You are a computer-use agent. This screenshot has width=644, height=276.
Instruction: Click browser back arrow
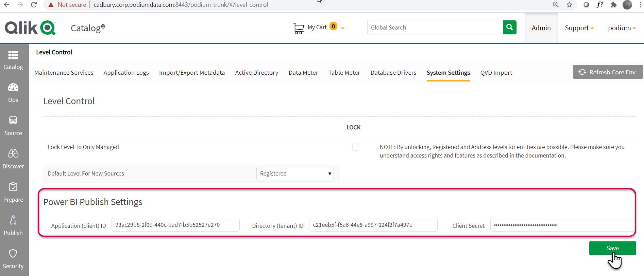(6, 5)
